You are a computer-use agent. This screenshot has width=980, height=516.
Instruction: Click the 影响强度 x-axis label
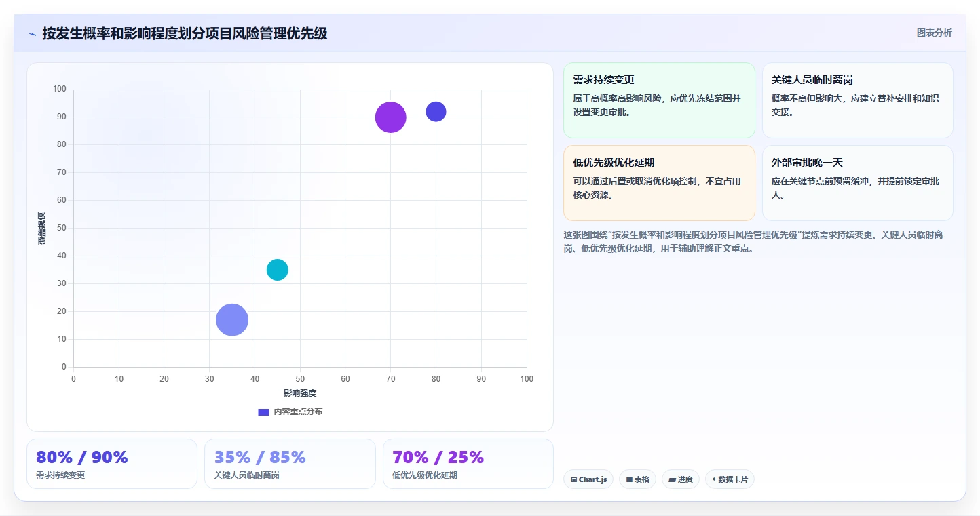click(300, 393)
